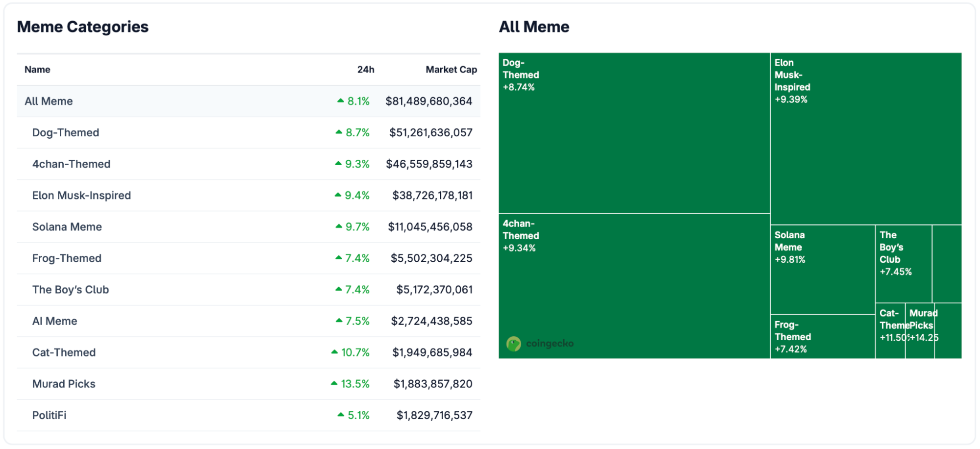Open the Dog-Themed category link
Viewport: 980px width, 449px height.
(66, 133)
